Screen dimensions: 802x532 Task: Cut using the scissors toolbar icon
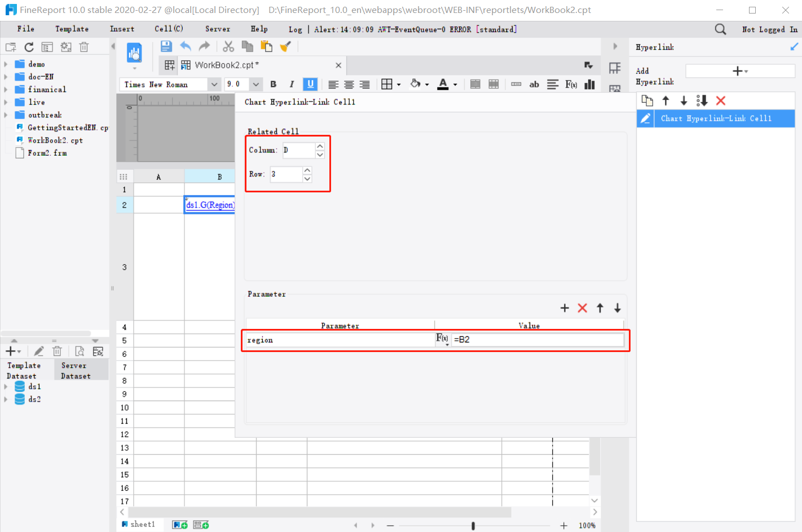pyautogui.click(x=228, y=46)
